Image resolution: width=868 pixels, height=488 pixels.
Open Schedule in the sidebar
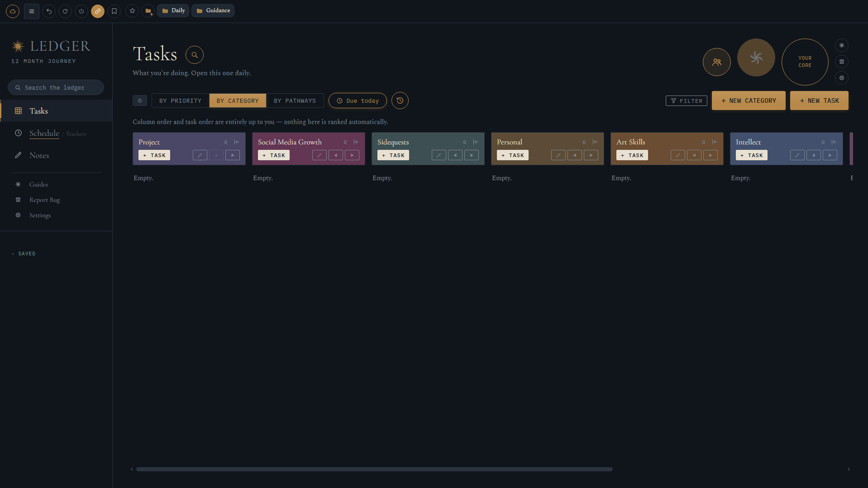(44, 133)
